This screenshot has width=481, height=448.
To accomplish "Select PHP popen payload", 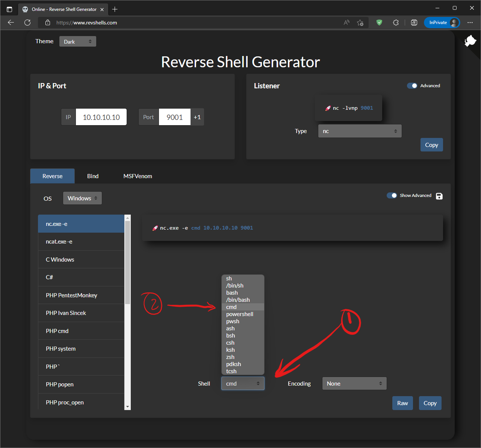I will click(81, 384).
